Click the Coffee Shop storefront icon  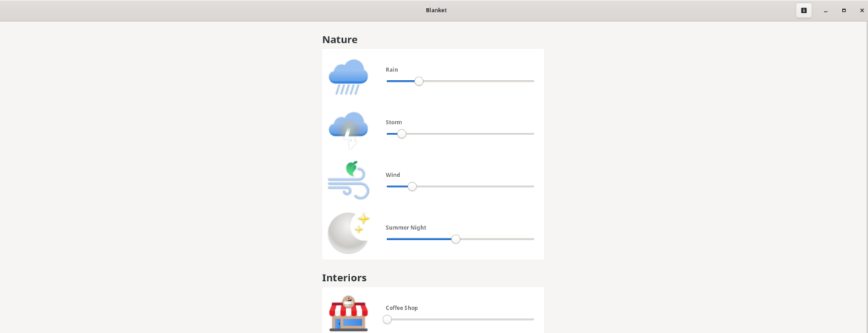pos(349,313)
